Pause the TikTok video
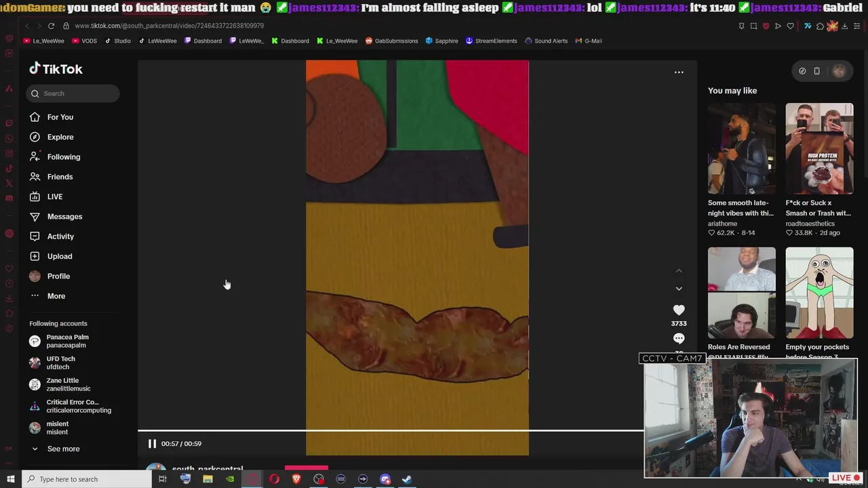The image size is (868, 488). click(152, 443)
